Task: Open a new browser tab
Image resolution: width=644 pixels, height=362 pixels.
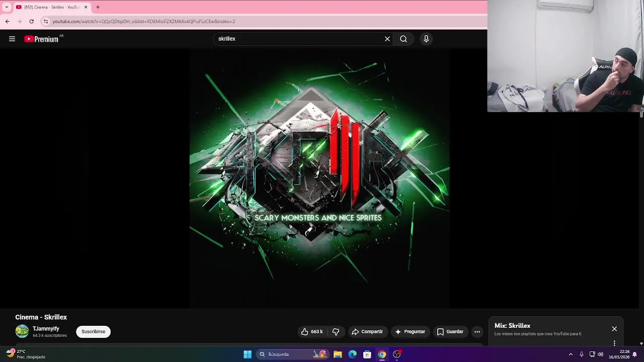Action: (98, 7)
